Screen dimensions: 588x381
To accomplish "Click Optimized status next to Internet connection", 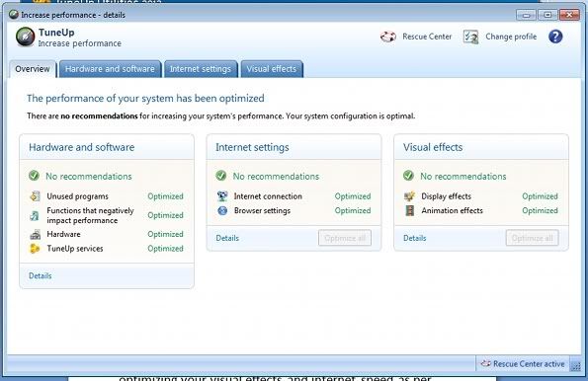I will coord(353,196).
